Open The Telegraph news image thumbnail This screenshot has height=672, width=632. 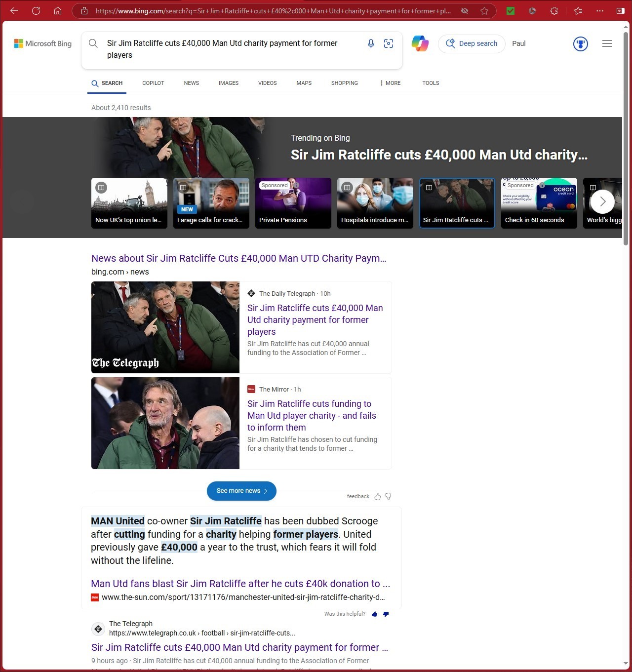165,327
